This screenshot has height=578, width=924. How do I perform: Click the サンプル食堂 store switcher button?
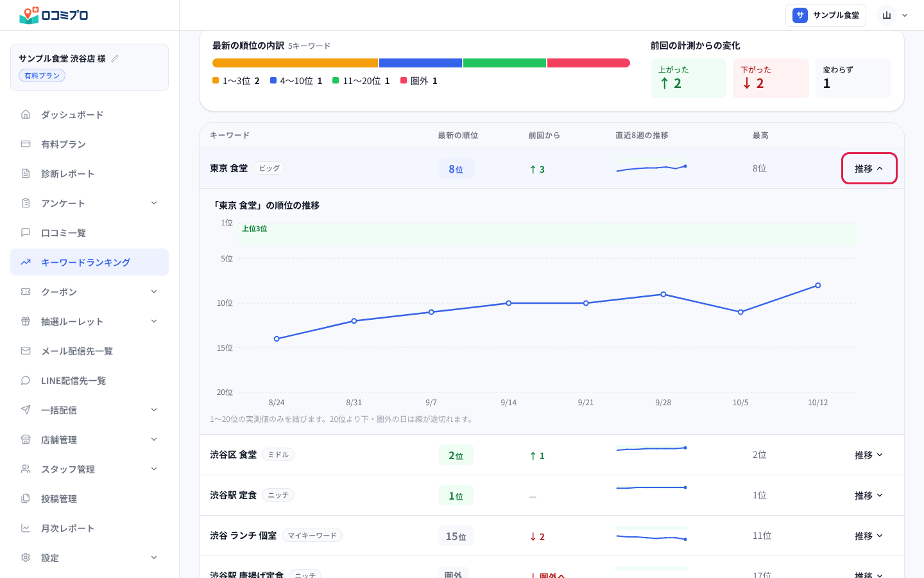click(826, 15)
